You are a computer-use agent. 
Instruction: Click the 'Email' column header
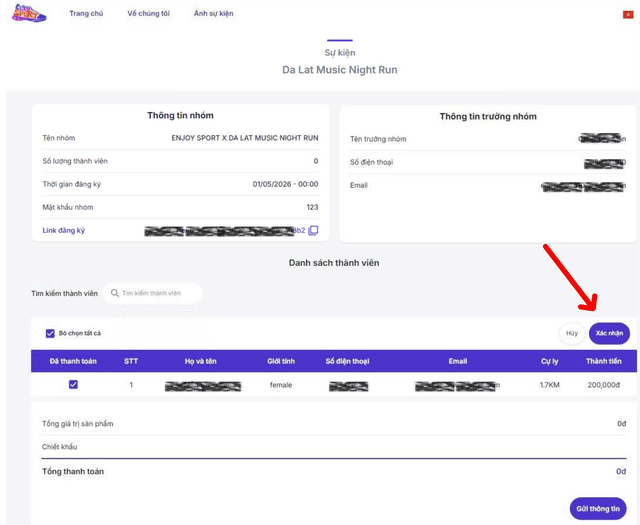tap(457, 361)
